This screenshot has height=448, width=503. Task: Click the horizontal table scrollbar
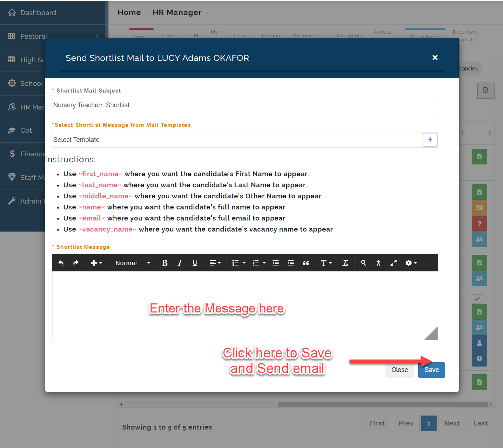(383, 404)
